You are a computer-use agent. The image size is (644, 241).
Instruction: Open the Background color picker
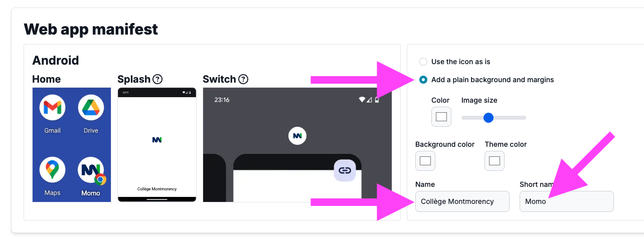point(425,161)
